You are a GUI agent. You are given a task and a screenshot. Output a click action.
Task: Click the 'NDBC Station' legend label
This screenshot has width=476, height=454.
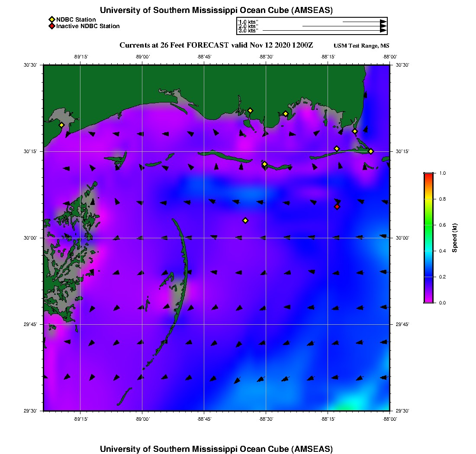(76, 19)
